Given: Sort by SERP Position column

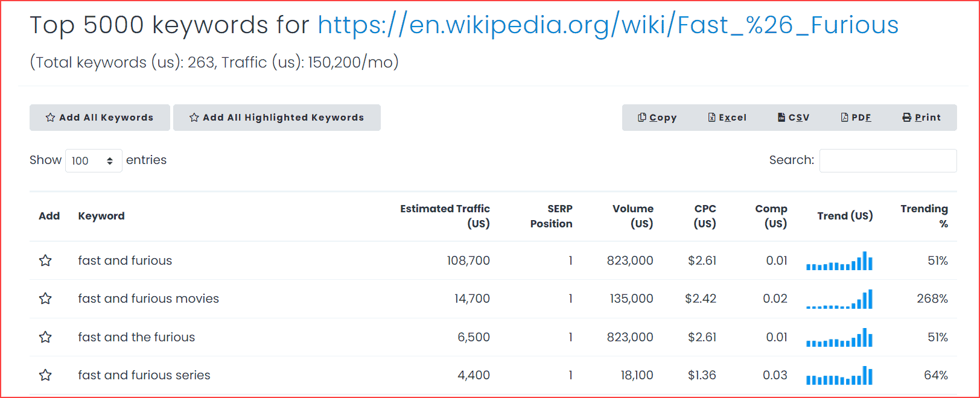Looking at the screenshot, I should coord(551,216).
